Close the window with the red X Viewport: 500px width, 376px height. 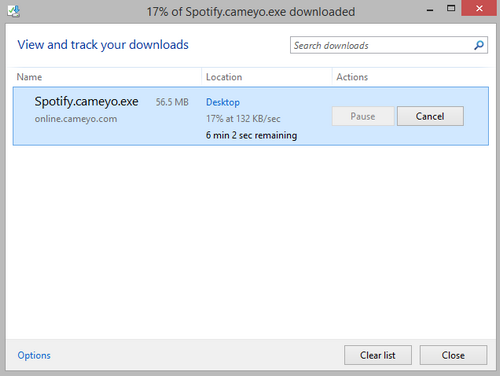[479, 8]
